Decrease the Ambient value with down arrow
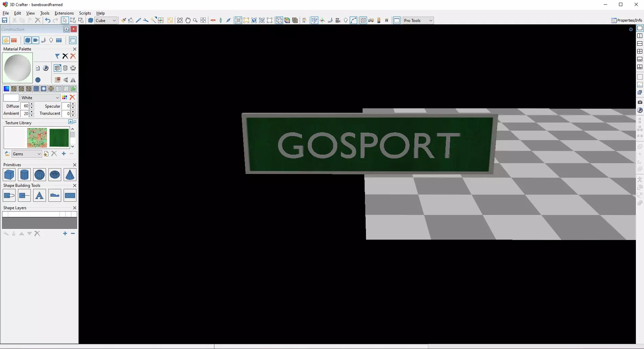The image size is (644, 349). pos(32,115)
